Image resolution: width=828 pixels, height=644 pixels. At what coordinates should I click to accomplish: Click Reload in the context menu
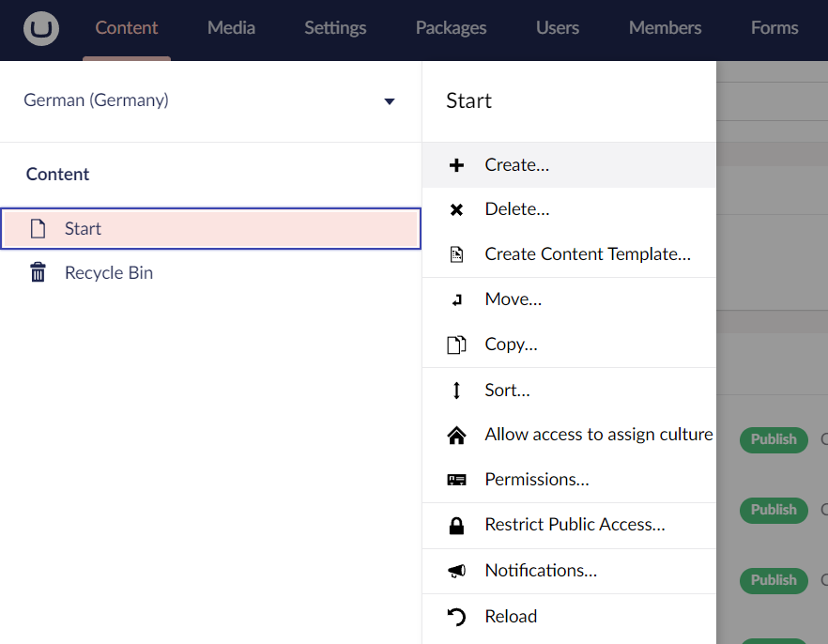click(x=511, y=616)
